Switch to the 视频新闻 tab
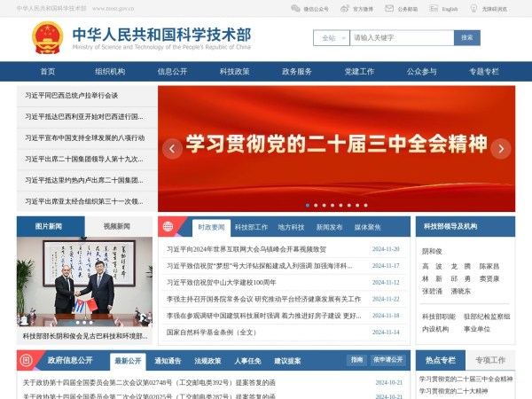 point(117,226)
